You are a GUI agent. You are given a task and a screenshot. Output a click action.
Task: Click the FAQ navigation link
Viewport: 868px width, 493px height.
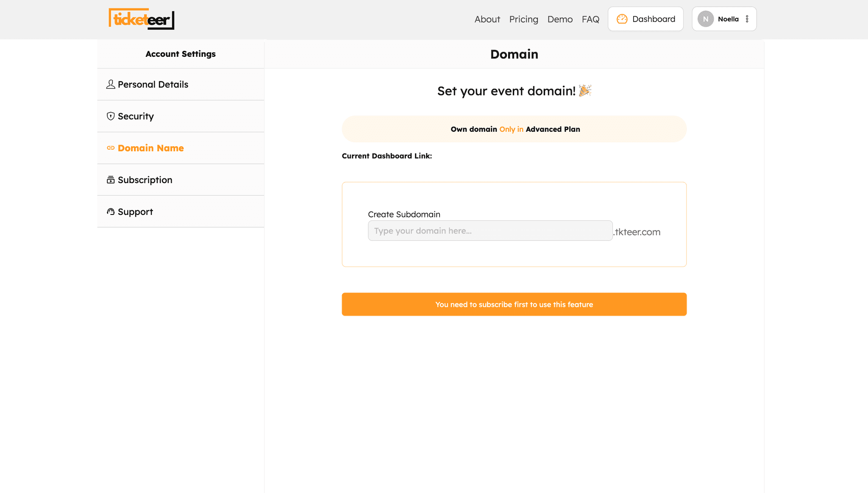[x=590, y=19]
